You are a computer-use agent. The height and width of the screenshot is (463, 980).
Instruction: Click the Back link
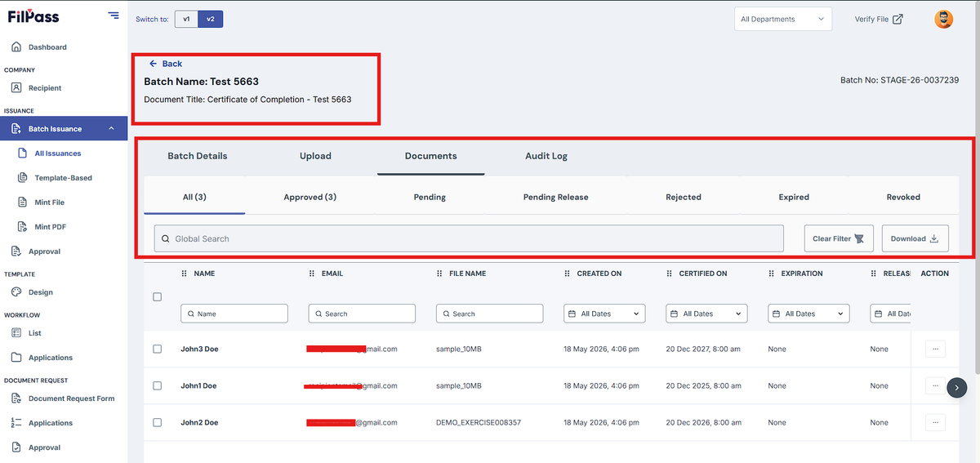[166, 64]
